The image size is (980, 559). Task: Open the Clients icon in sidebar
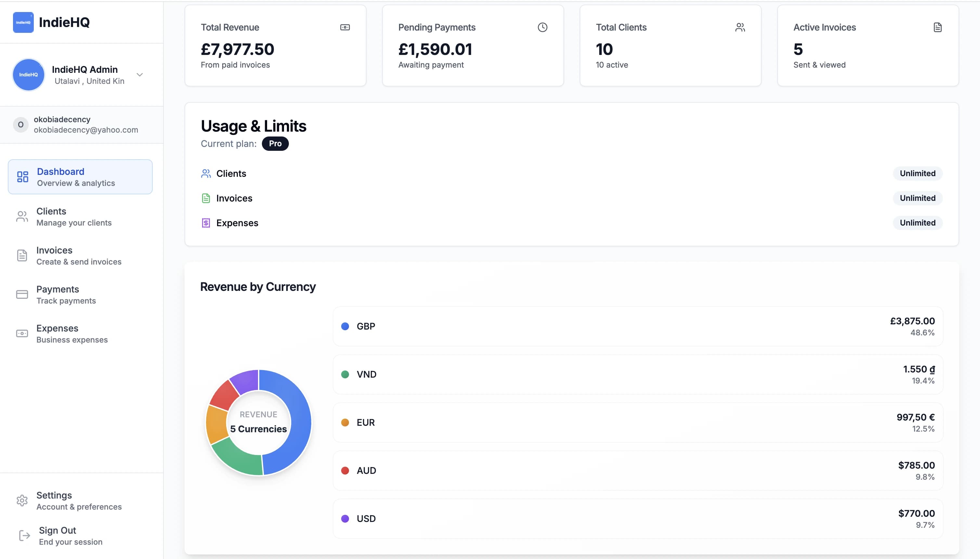pos(22,216)
